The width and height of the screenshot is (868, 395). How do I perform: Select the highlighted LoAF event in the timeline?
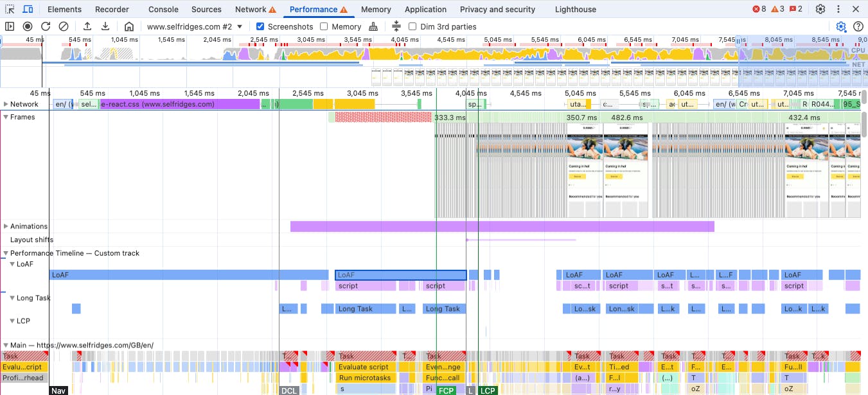400,274
